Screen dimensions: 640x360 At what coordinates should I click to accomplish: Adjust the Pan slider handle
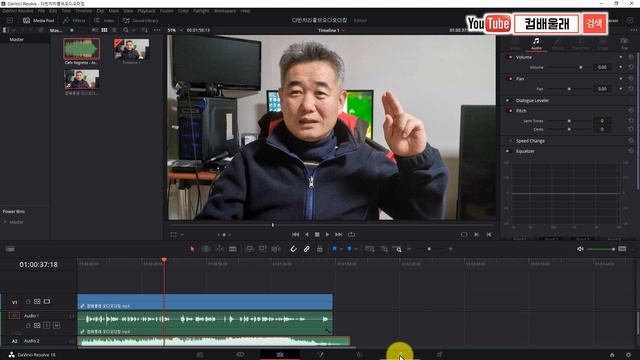pyautogui.click(x=569, y=89)
